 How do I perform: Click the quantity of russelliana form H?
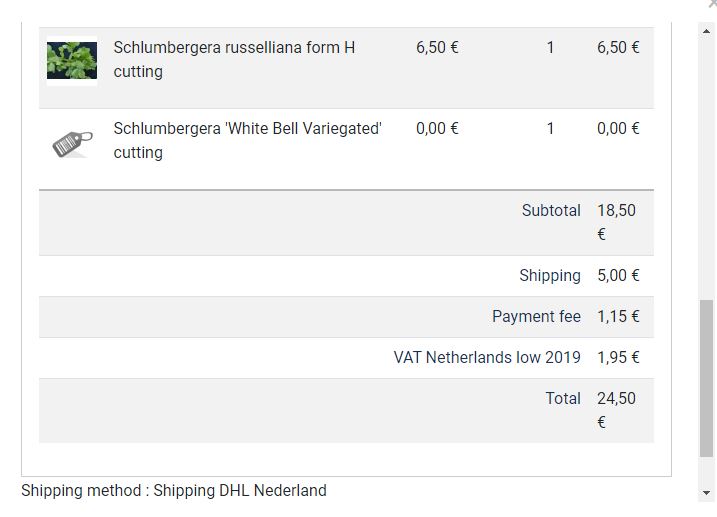(550, 48)
